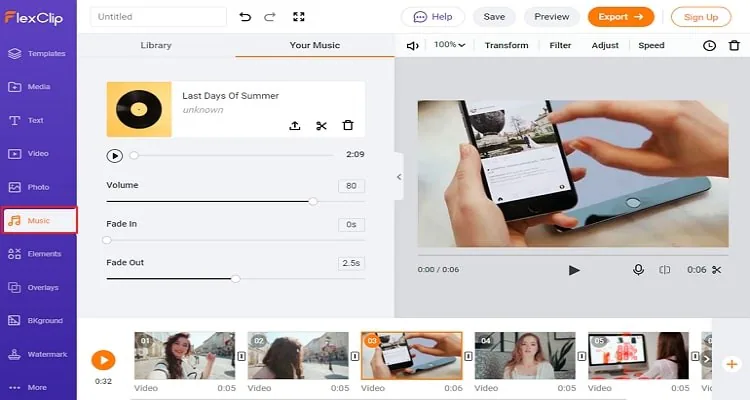Add a new storyboard clip with plus icon
This screenshot has width=750, height=400.
732,365
